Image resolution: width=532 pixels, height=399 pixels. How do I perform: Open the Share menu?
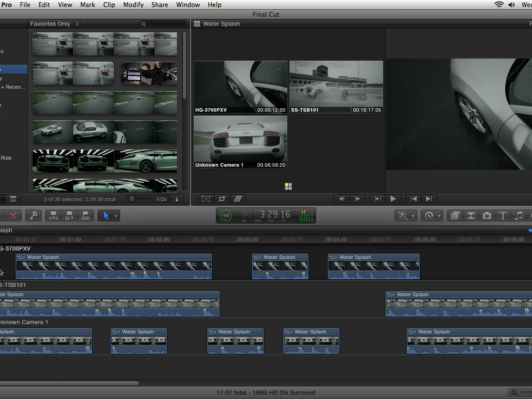160,5
